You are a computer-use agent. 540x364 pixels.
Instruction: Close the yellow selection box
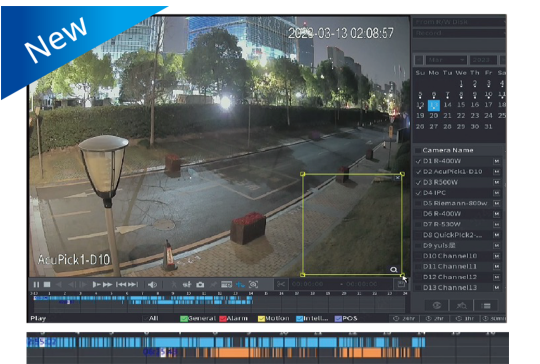pos(398,178)
